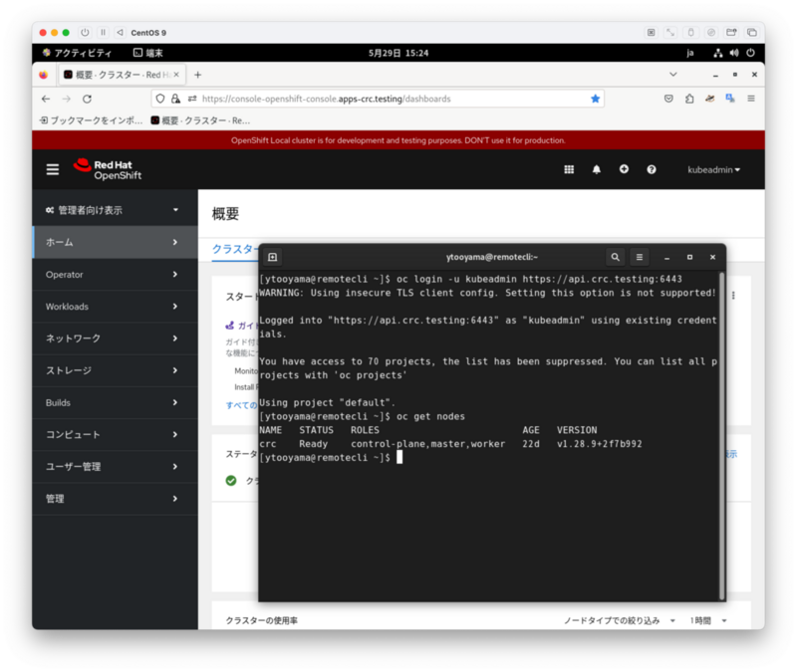Image resolution: width=797 pixels, height=672 pixels.
Task: Open the help question mark menu
Action: (652, 169)
